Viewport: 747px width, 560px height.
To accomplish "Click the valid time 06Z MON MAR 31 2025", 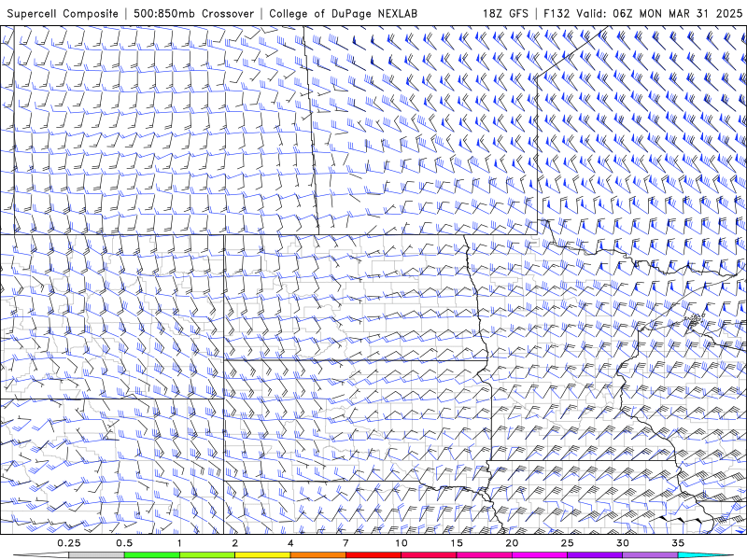I will tap(678, 13).
